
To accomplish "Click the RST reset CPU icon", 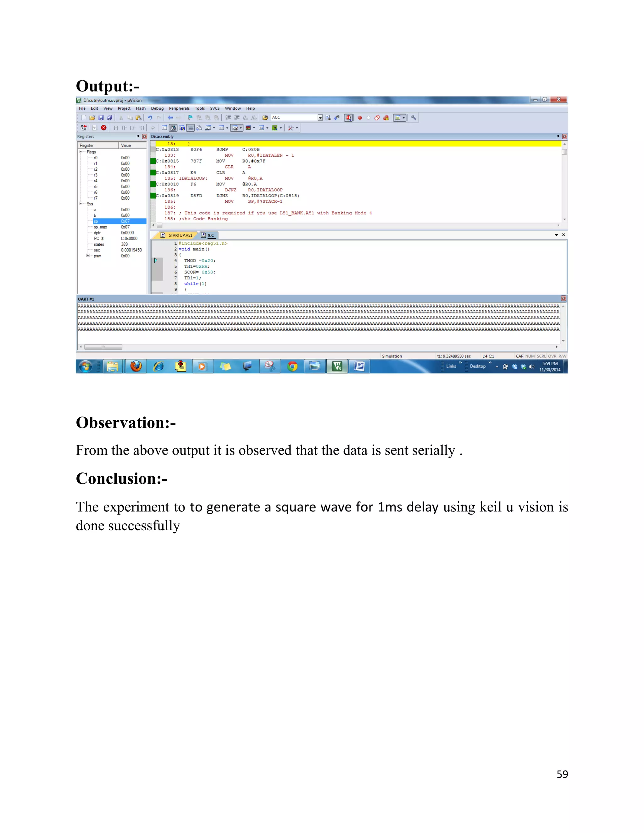I will click(x=84, y=128).
